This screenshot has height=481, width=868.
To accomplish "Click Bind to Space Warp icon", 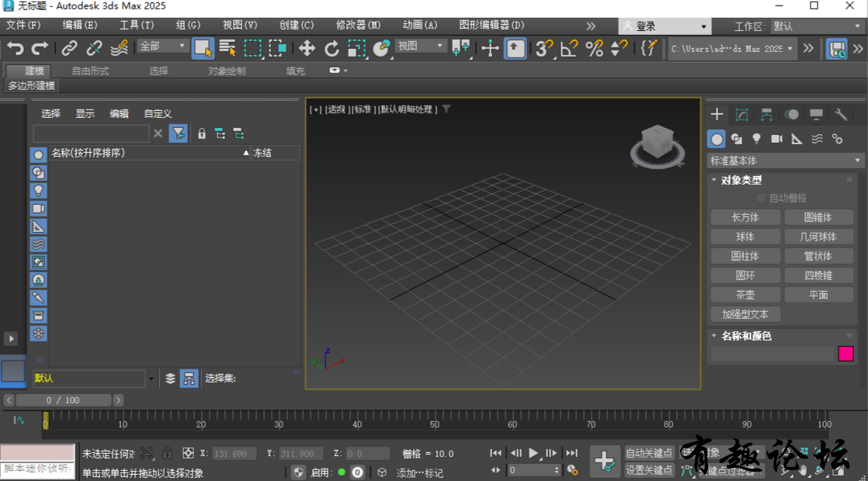I will pos(119,49).
